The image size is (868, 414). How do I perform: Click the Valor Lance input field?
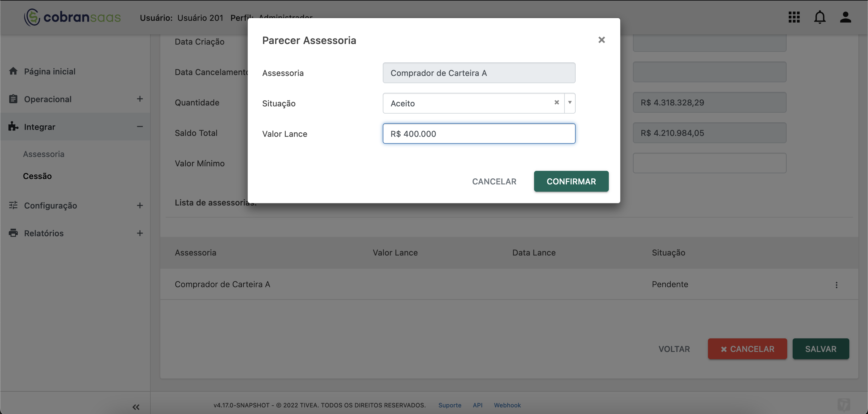479,133
